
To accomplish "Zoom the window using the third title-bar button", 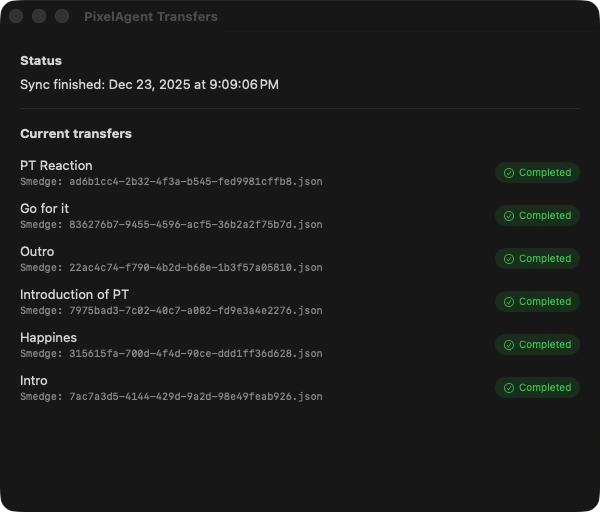I will 62,16.
